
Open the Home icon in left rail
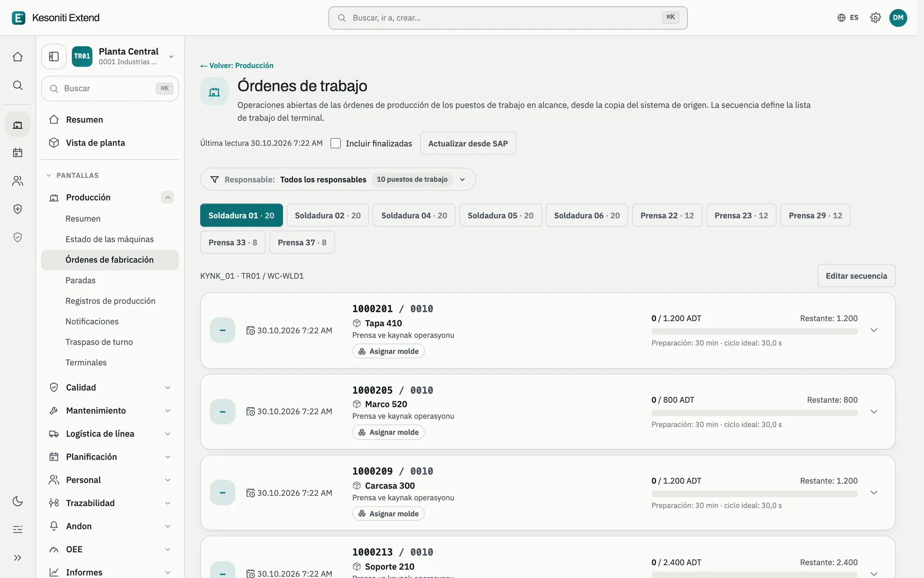coord(18,57)
